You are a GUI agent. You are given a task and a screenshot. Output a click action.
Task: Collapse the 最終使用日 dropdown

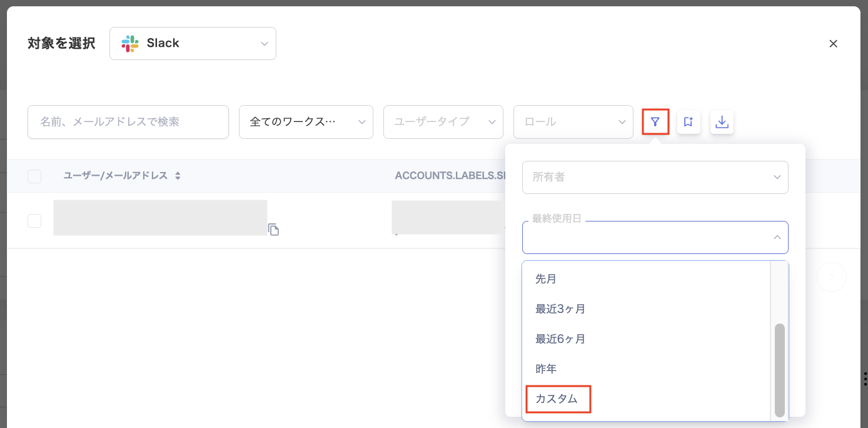click(777, 237)
